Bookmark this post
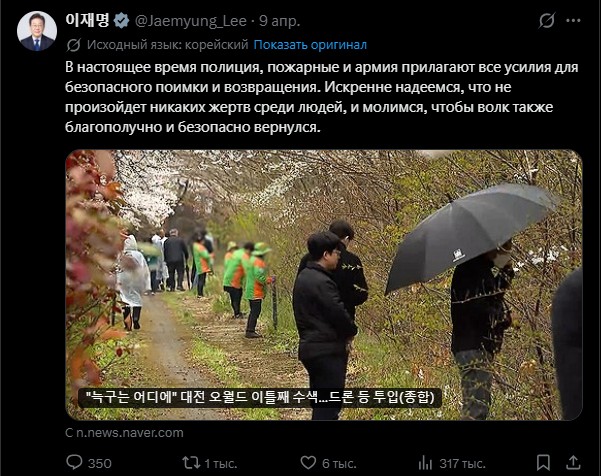Screen dimensions: 601x476 click(x=543, y=463)
